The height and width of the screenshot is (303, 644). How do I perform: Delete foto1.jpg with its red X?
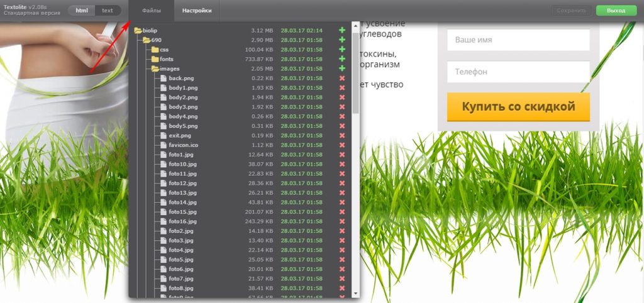click(341, 155)
